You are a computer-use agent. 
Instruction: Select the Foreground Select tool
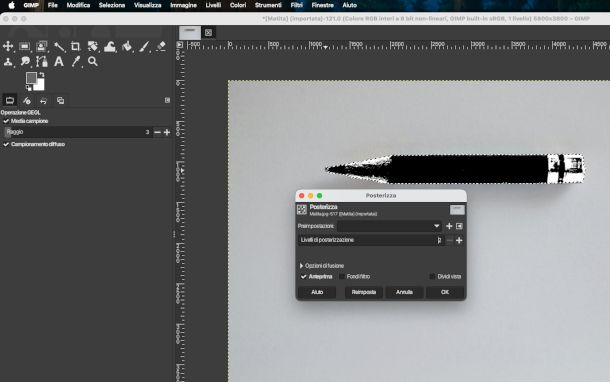42,46
